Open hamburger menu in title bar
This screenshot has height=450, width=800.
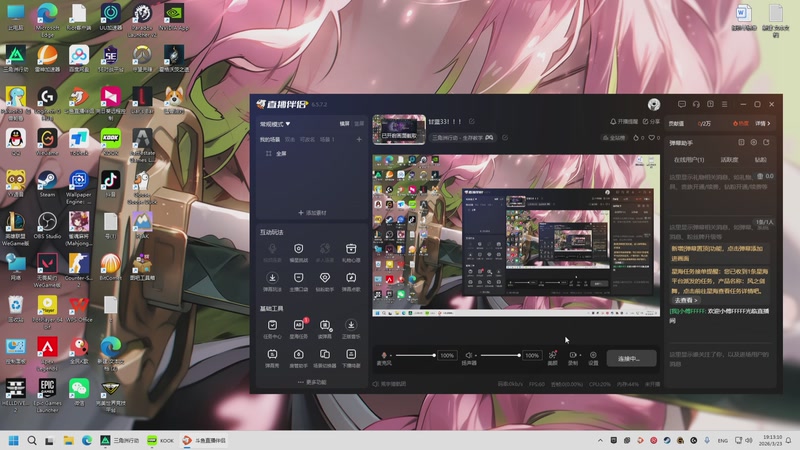(x=724, y=104)
